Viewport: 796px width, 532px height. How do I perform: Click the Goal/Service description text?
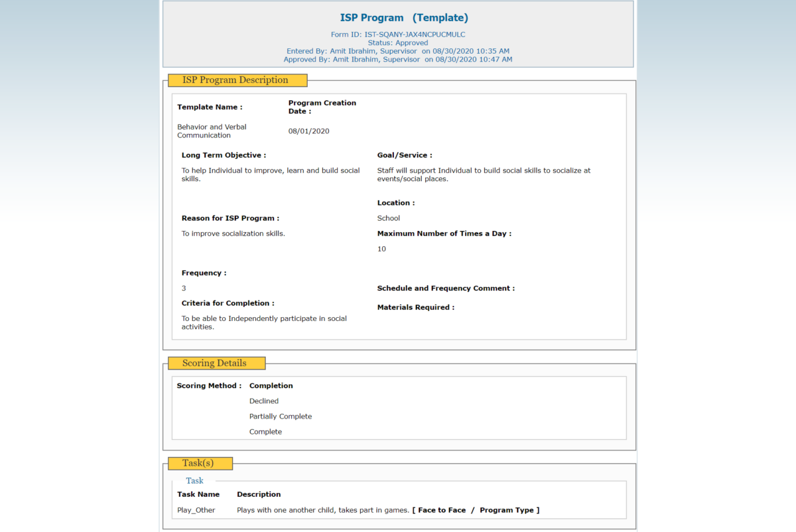(484, 174)
